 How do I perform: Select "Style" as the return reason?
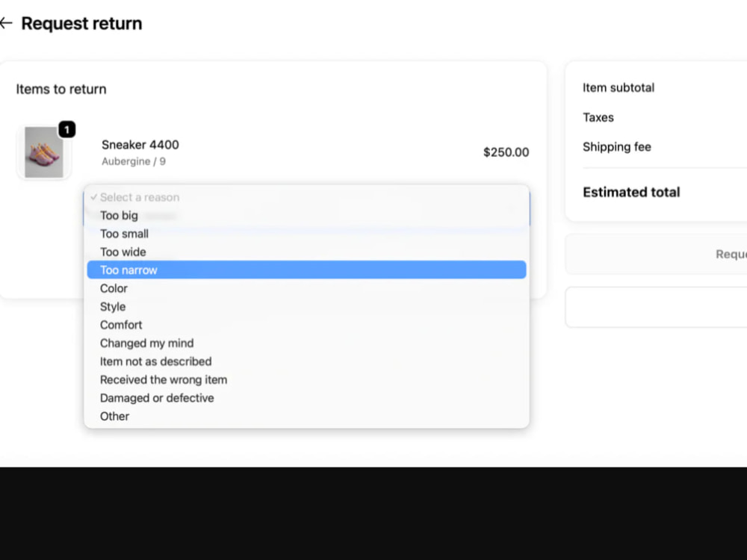coord(306,307)
